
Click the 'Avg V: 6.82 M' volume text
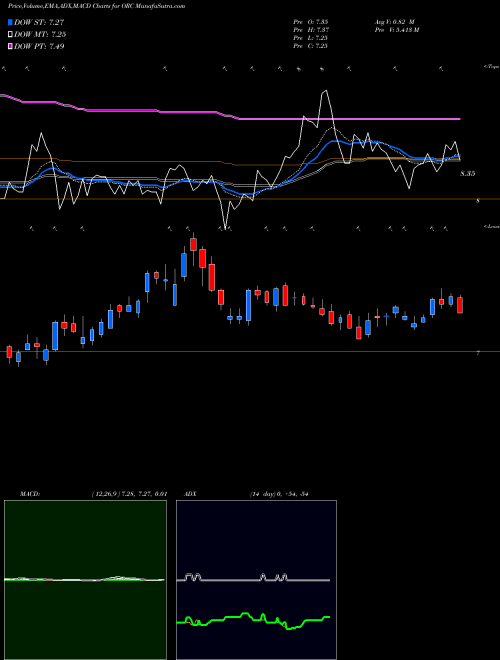[x=395, y=21]
